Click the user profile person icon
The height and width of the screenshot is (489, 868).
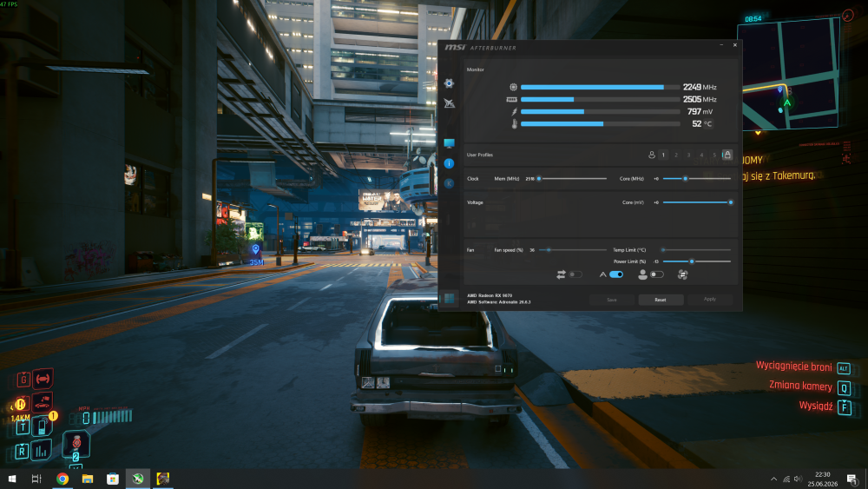[652, 155]
